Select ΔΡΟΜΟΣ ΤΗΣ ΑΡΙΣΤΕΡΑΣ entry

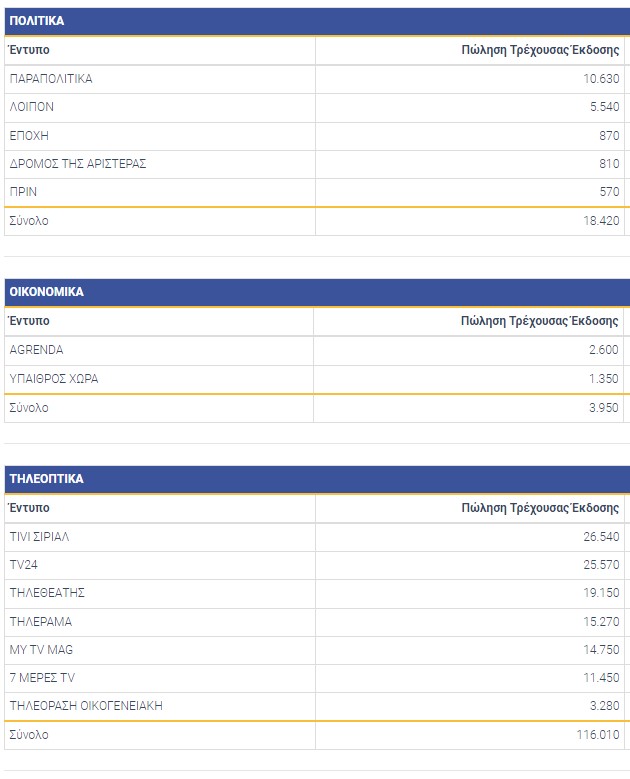pos(78,163)
